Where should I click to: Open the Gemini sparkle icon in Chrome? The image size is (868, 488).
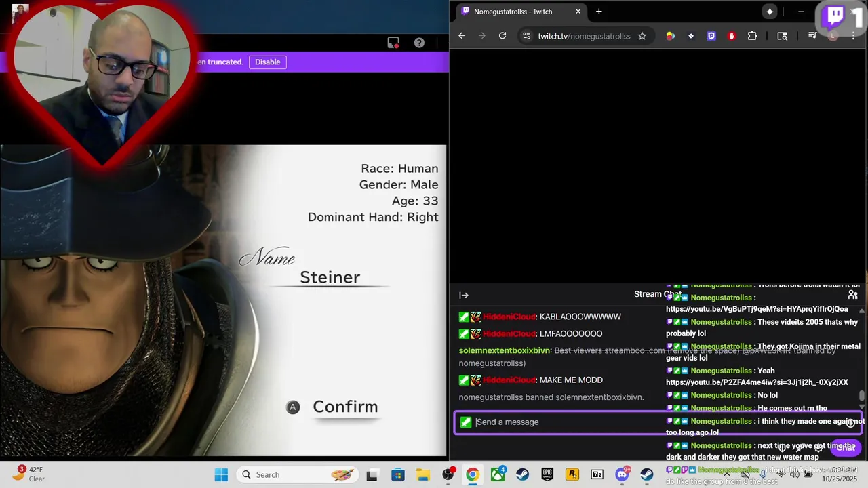click(x=770, y=12)
